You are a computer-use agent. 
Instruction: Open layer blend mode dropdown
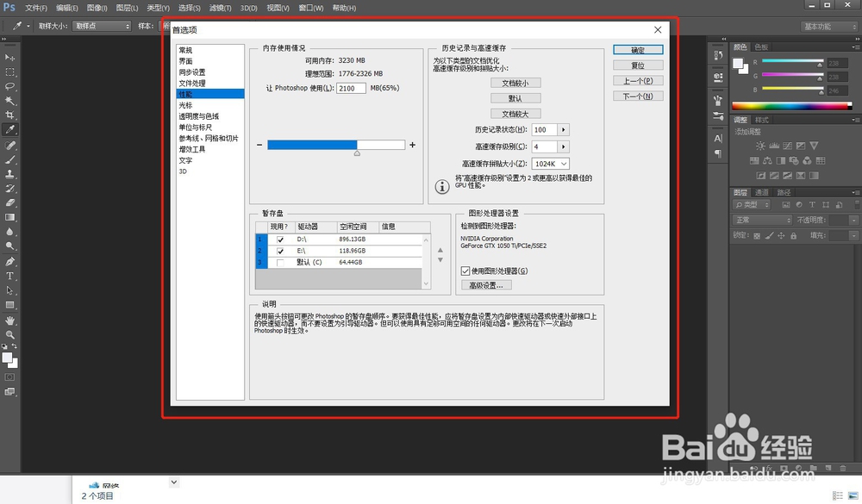[761, 220]
